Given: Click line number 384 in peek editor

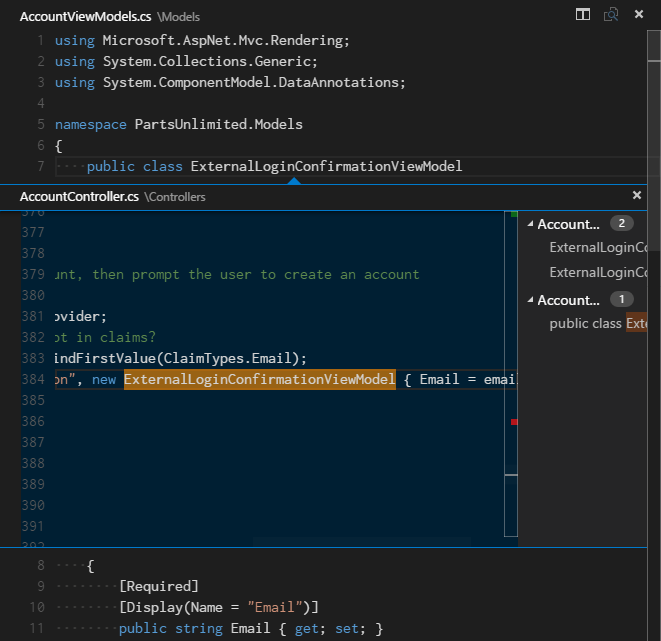Looking at the screenshot, I should coord(33,379).
